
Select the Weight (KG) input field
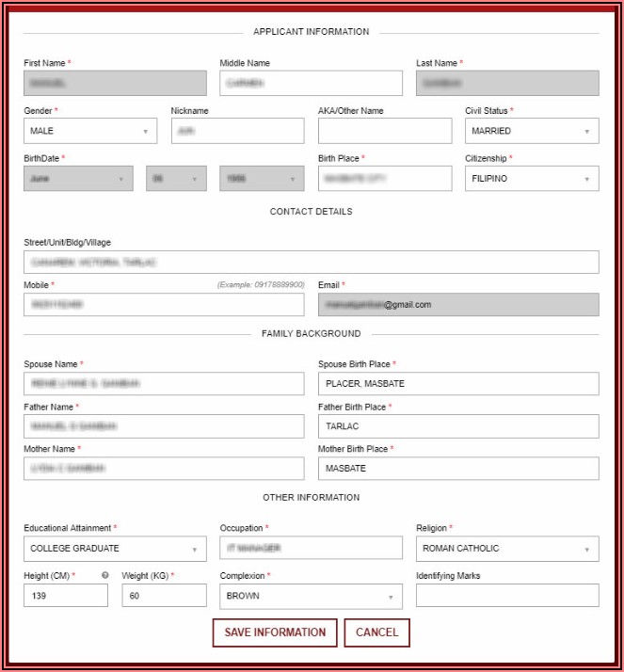point(164,596)
